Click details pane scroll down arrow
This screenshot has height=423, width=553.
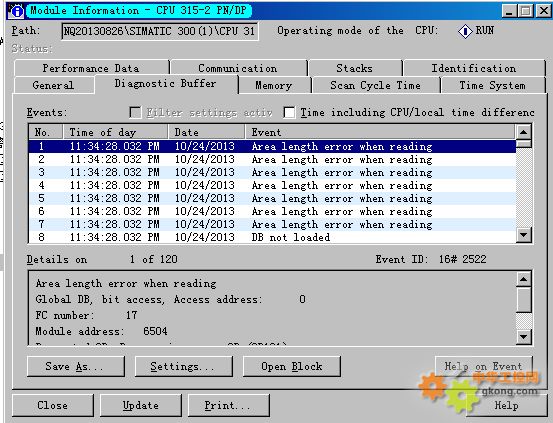coord(523,337)
